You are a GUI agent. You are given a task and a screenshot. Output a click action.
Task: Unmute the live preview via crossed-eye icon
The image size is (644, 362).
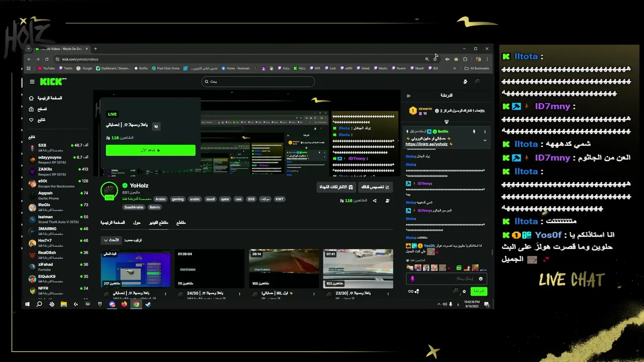click(x=156, y=126)
